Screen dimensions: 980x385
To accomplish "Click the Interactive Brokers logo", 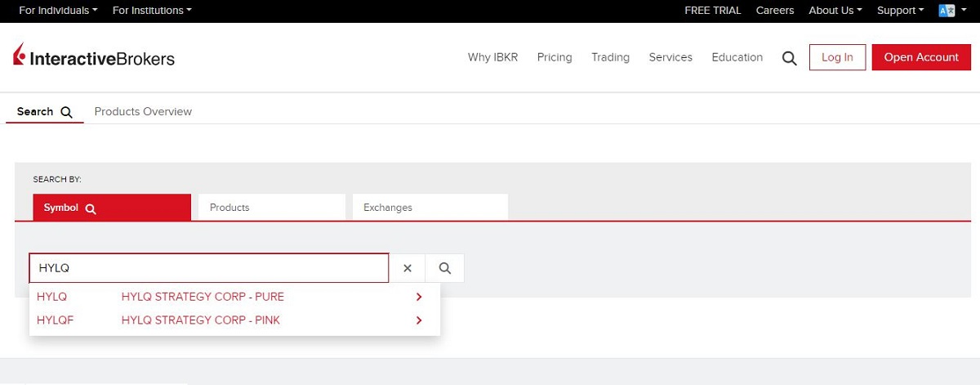I will [x=94, y=57].
